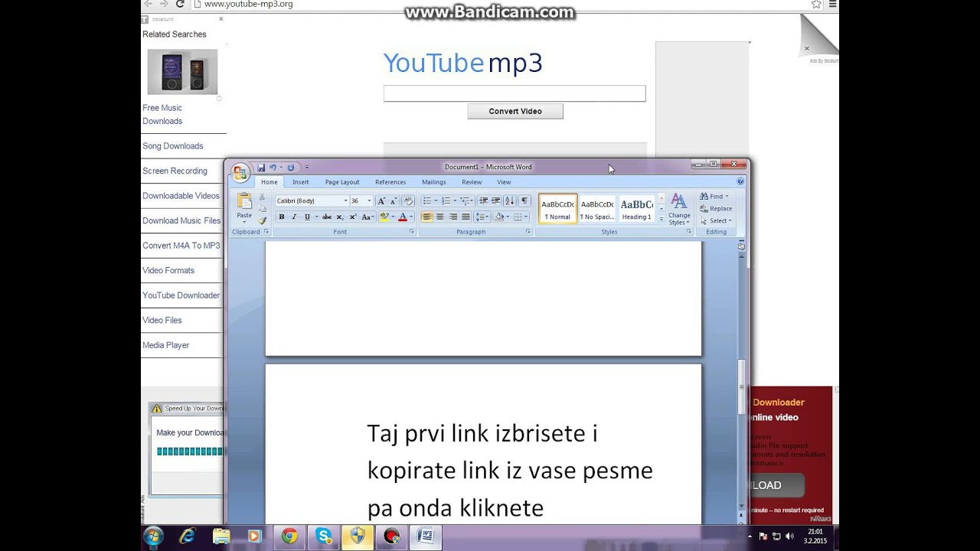Grow font size with large A icon
The height and width of the screenshot is (551, 980).
point(381,201)
